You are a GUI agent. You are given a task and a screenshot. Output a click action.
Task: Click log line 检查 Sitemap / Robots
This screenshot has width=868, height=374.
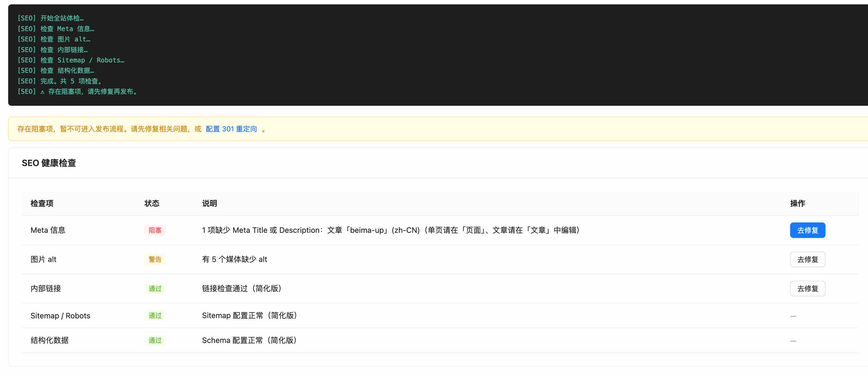coord(71,60)
